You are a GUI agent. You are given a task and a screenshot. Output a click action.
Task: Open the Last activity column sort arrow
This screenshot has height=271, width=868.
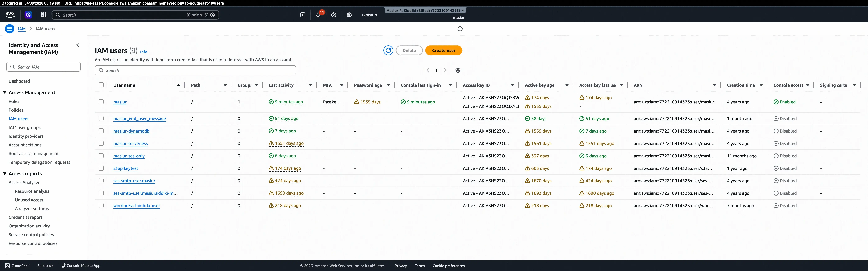coord(311,85)
